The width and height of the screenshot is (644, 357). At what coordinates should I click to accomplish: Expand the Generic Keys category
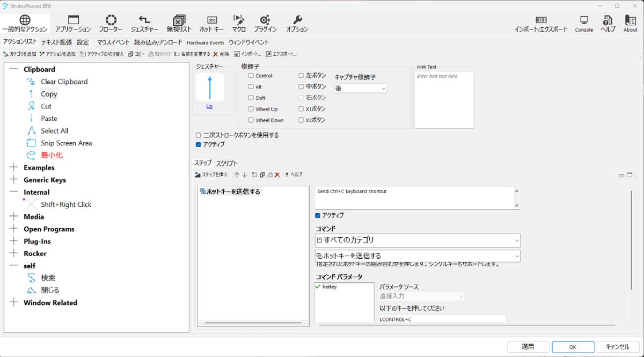(x=13, y=180)
